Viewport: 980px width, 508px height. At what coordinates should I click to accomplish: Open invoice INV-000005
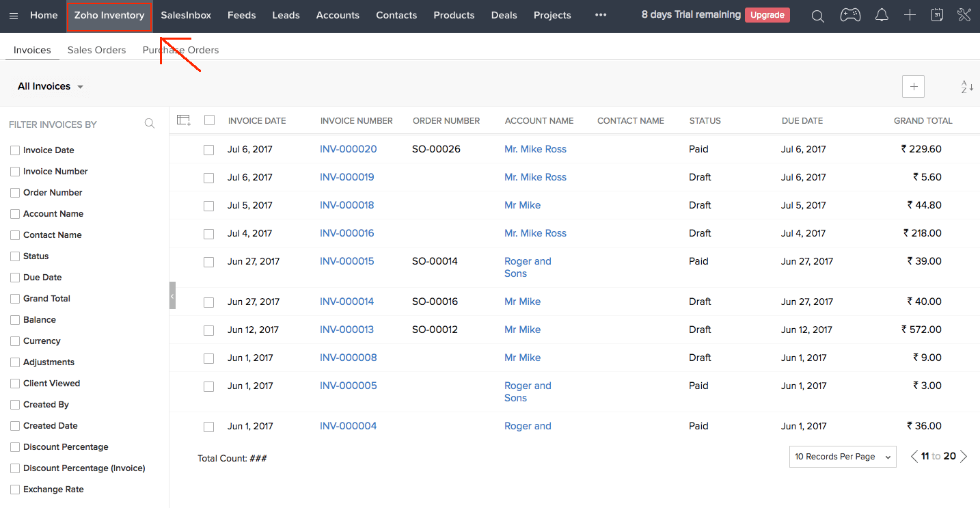(349, 386)
